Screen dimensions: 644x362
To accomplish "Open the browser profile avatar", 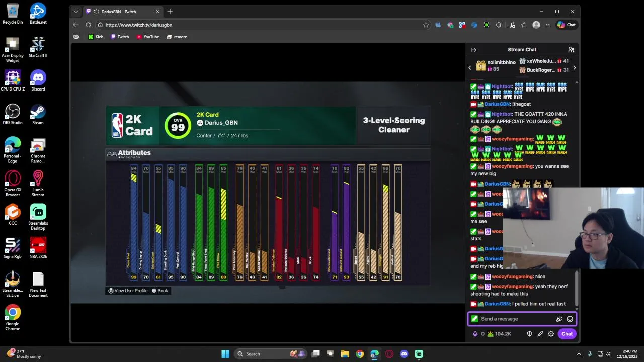I will click(x=536, y=25).
